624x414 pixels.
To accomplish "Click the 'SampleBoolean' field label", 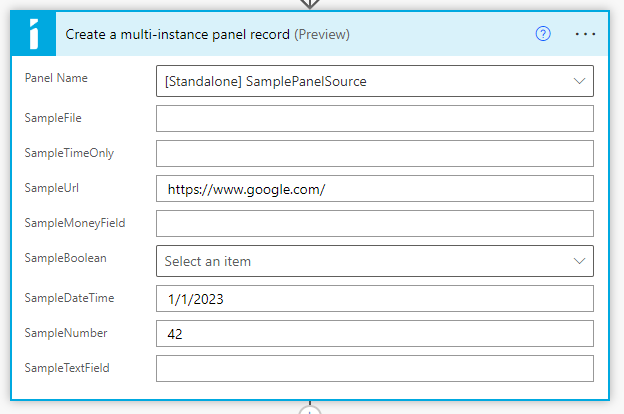I will [65, 257].
